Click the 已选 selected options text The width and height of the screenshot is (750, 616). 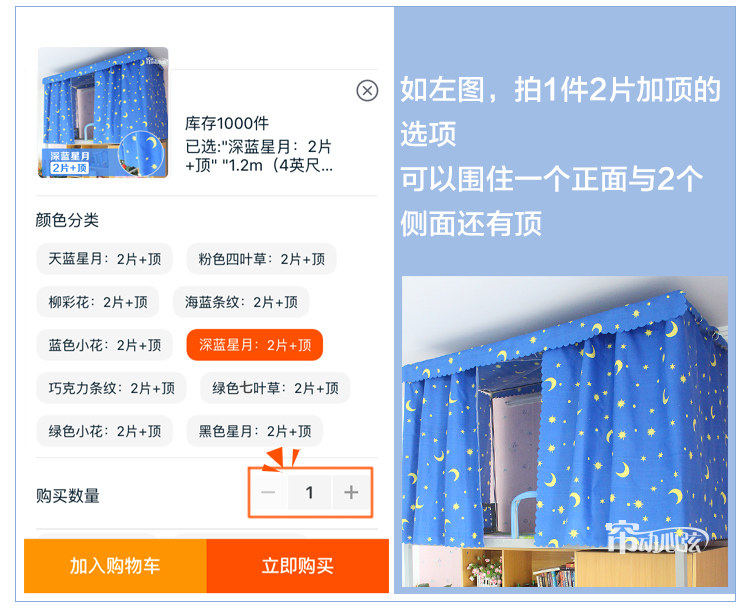point(259,156)
